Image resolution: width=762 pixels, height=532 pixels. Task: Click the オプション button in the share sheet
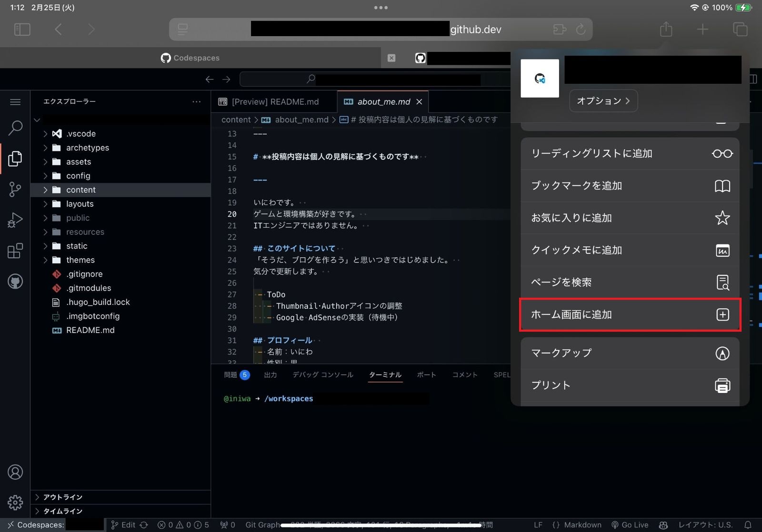(603, 100)
